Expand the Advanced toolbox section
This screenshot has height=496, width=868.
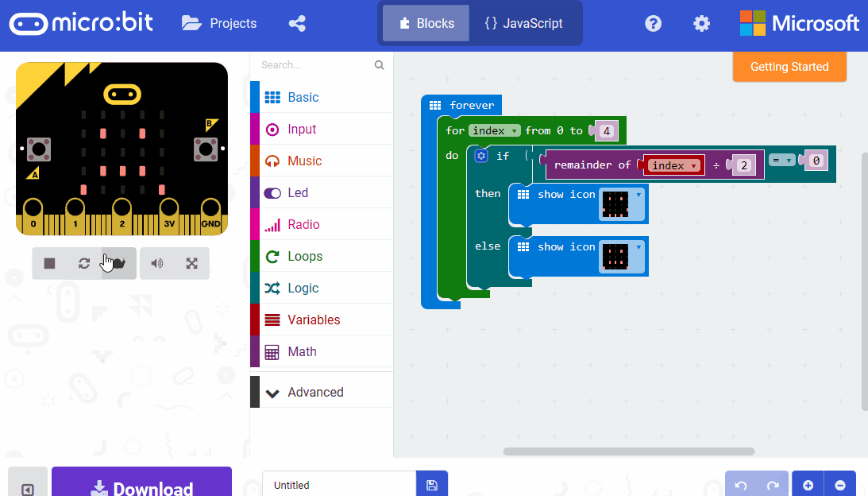point(322,393)
